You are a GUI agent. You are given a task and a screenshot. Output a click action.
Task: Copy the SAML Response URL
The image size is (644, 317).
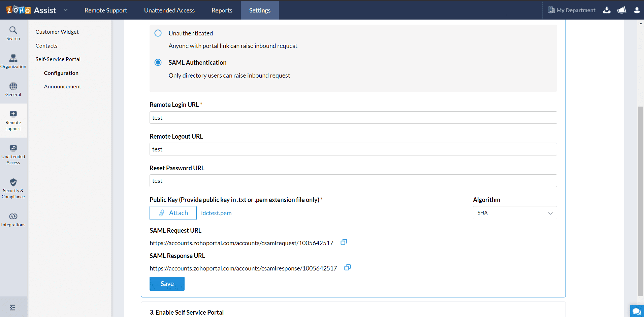pyautogui.click(x=347, y=268)
